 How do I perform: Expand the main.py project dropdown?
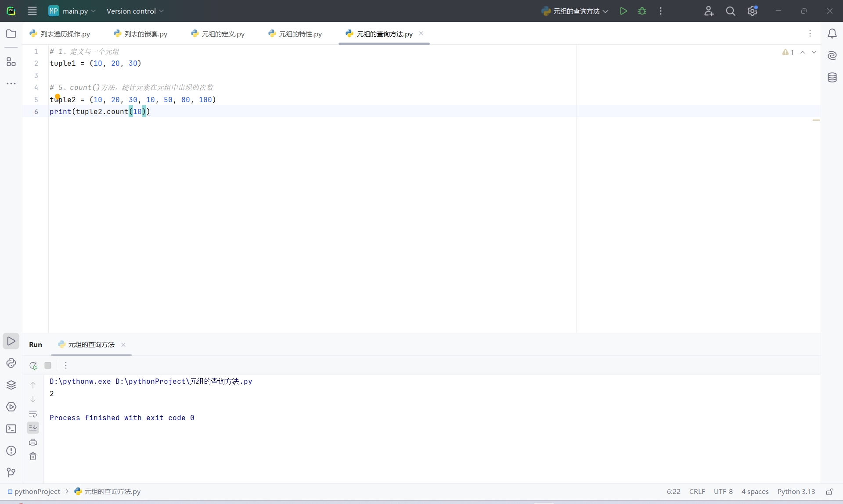(x=72, y=11)
